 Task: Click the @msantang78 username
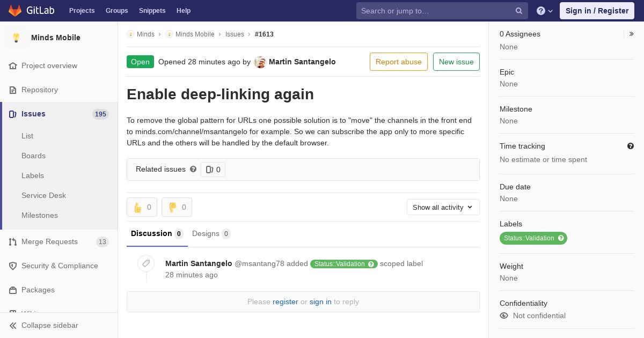pyautogui.click(x=259, y=263)
